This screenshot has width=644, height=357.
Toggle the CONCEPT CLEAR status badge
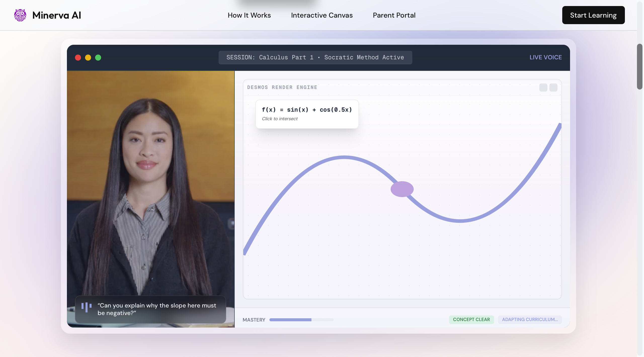471,320
